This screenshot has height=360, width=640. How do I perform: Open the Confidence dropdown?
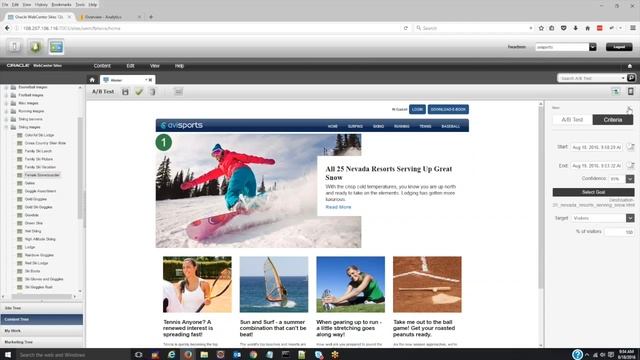[630, 179]
